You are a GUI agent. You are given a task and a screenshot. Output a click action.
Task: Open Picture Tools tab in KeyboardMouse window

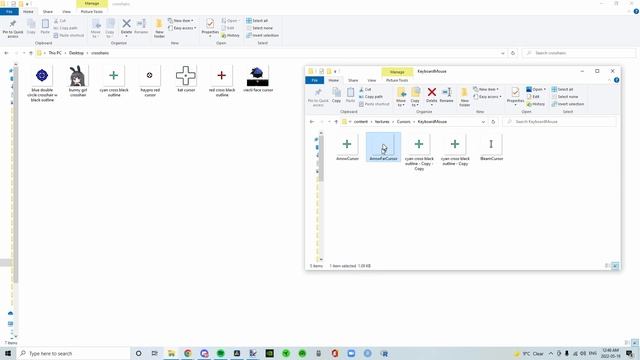(x=397, y=80)
